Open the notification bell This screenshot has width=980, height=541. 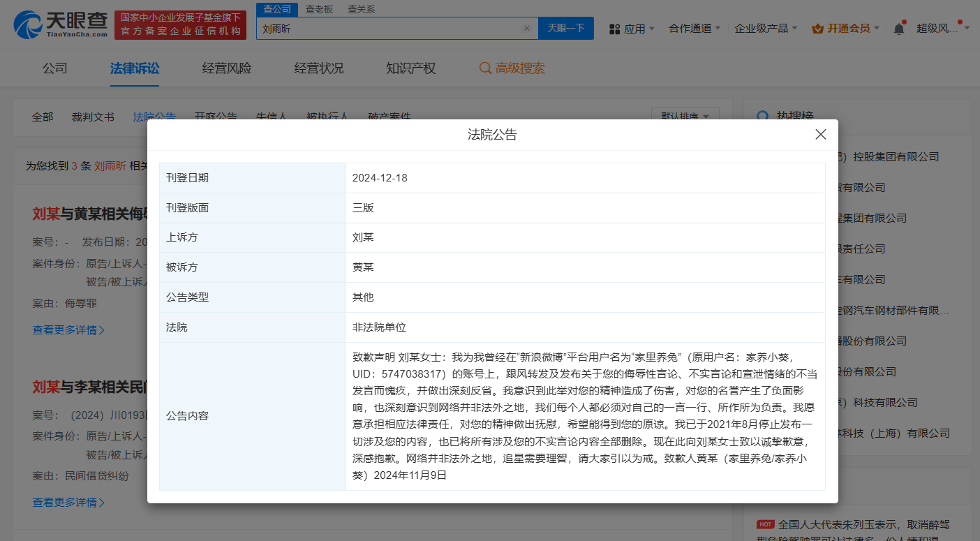899,29
